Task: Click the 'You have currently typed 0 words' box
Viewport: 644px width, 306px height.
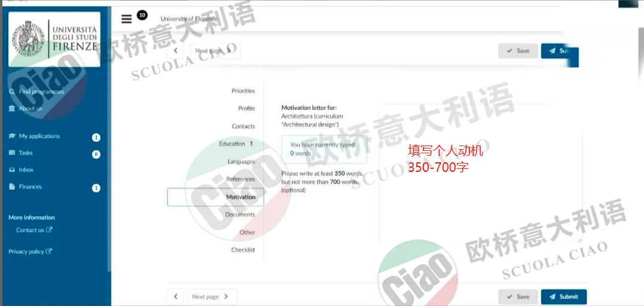Action: 324,149
